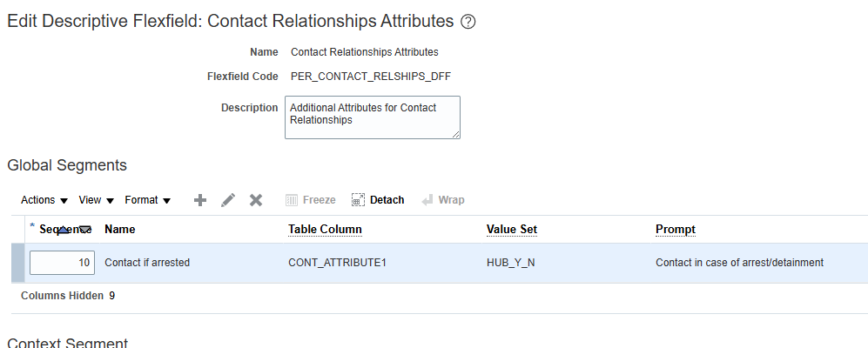Click the Delete (X) segment icon
This screenshot has height=348, width=868.
pos(256,200)
